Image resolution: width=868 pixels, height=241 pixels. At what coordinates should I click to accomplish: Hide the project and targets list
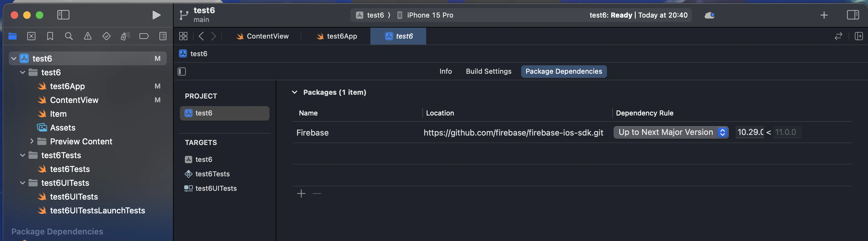coord(182,72)
